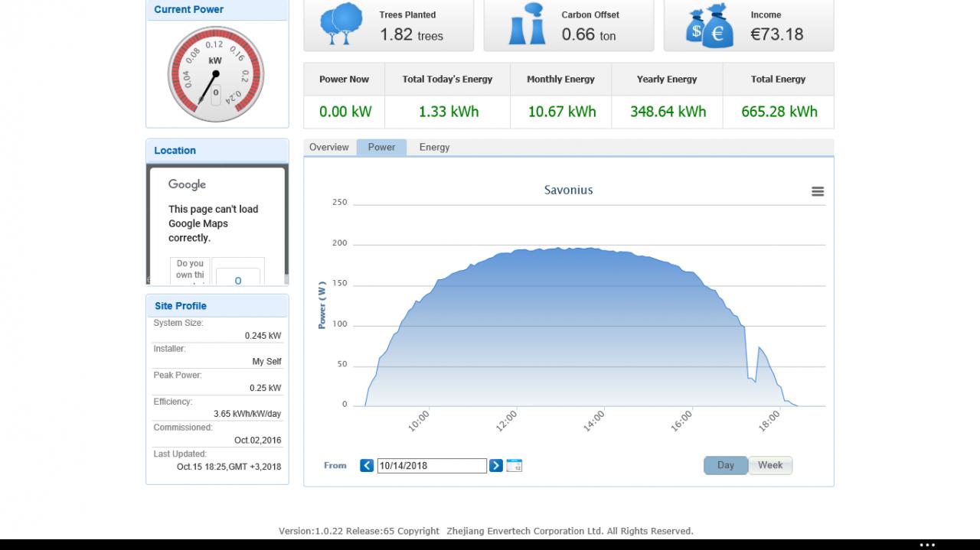Switch to the Overview tab
Image resolution: width=980 pixels, height=550 pixels.
click(329, 148)
